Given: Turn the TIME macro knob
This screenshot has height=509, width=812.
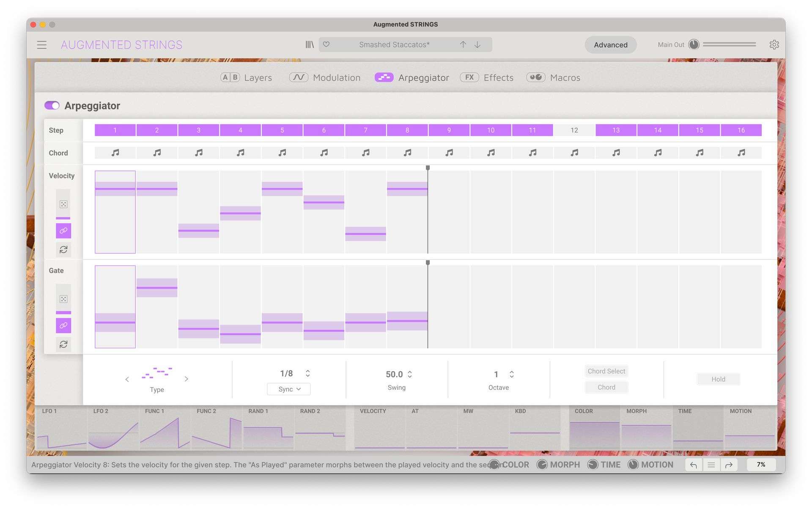Looking at the screenshot, I should tap(593, 465).
